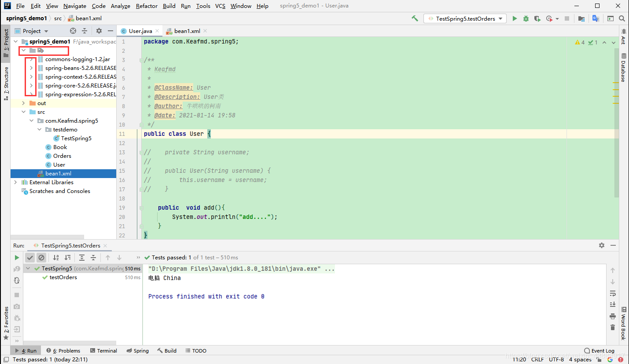Image resolution: width=629 pixels, height=364 pixels.
Task: Open the Terminal tool window tab
Action: point(103,351)
